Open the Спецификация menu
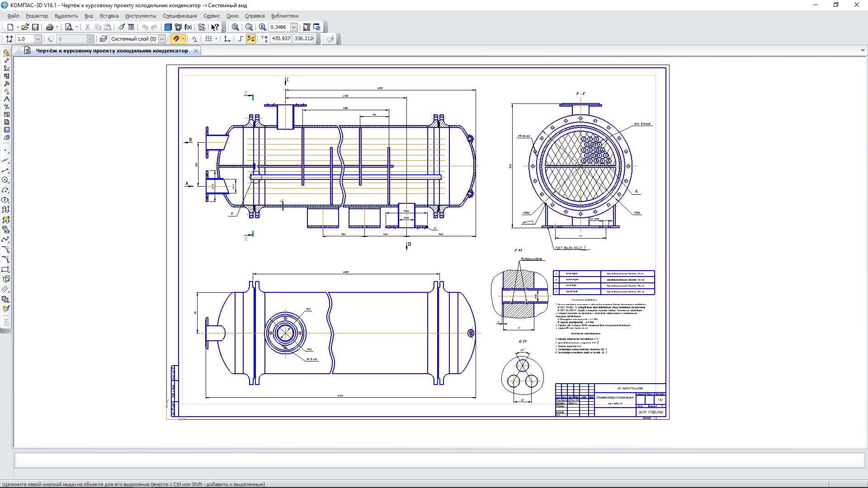Viewport: 868px width, 488px height. (x=180, y=16)
